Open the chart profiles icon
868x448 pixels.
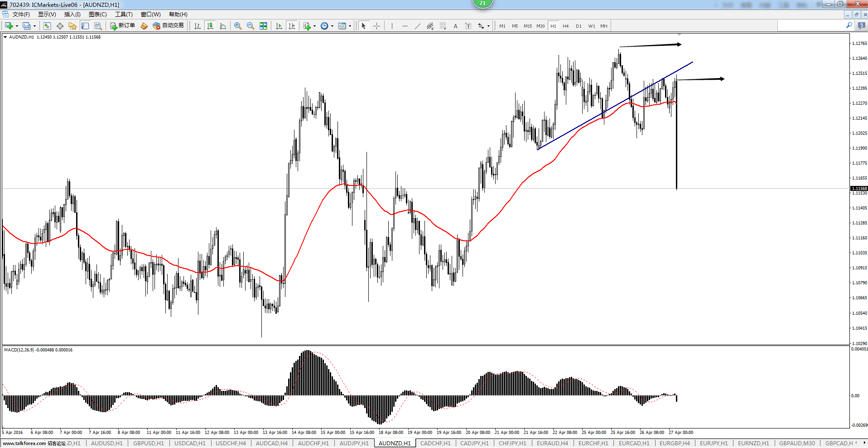pyautogui.click(x=27, y=26)
